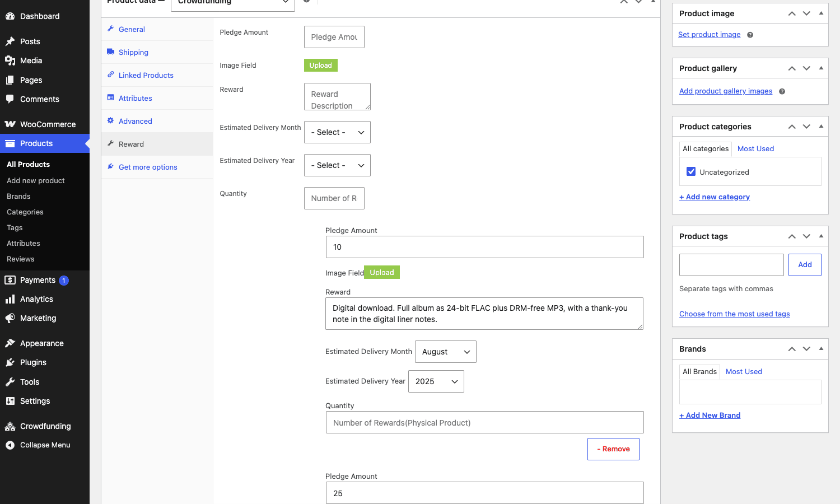Click the Pages icon in the sidebar

pyautogui.click(x=10, y=80)
